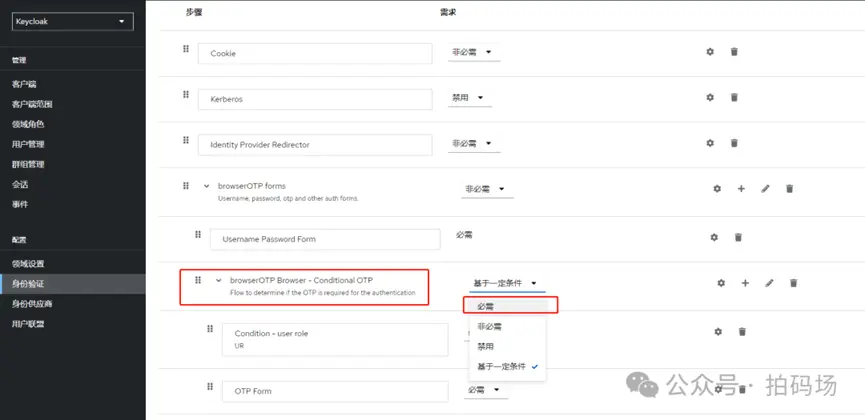Go to 客户端范围 in sidebar

click(x=32, y=104)
